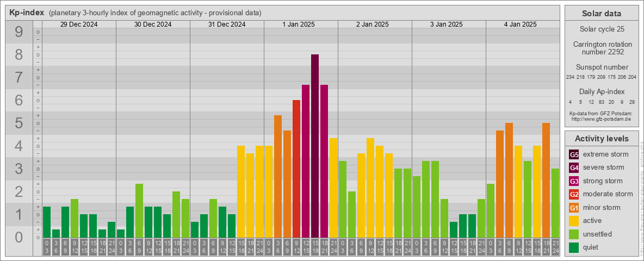Click the G5 extreme storm legend swatch
Viewport: 644px width, 261px height.
click(574, 155)
